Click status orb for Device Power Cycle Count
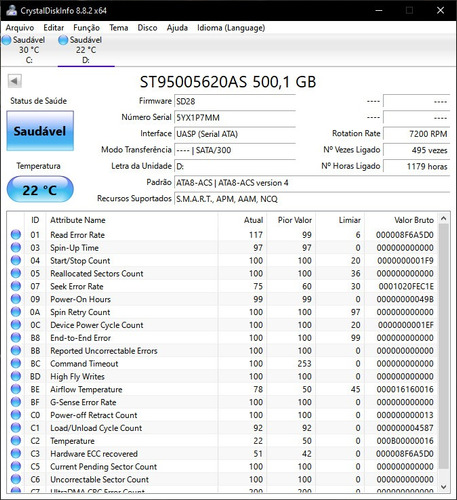 [16, 325]
